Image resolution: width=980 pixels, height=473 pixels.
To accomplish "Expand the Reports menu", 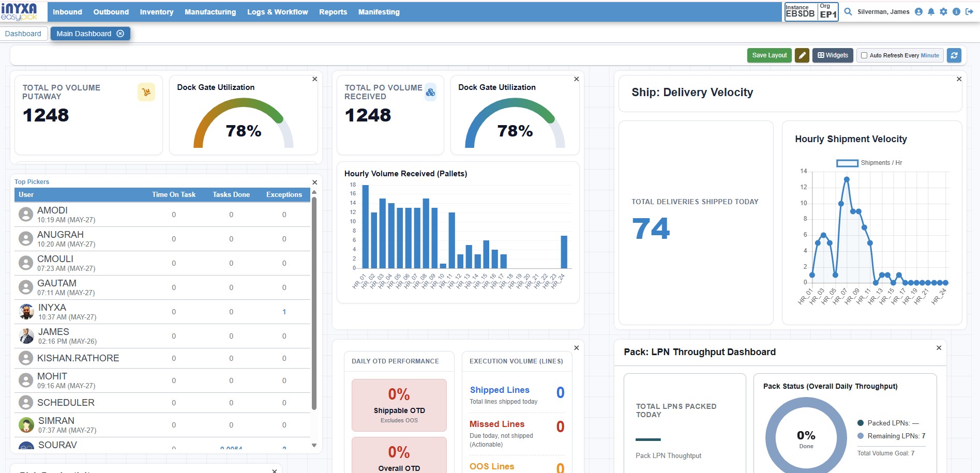I will 333,12.
